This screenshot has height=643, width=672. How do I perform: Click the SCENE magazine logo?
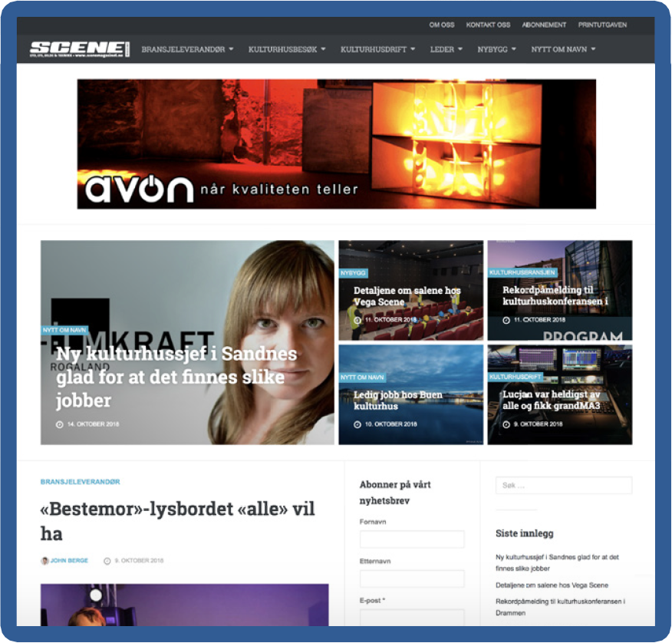(x=79, y=49)
